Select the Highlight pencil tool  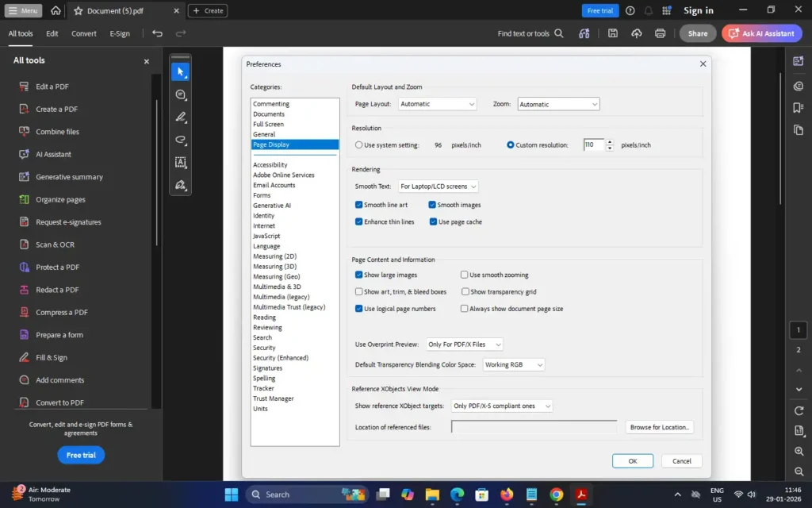click(180, 117)
